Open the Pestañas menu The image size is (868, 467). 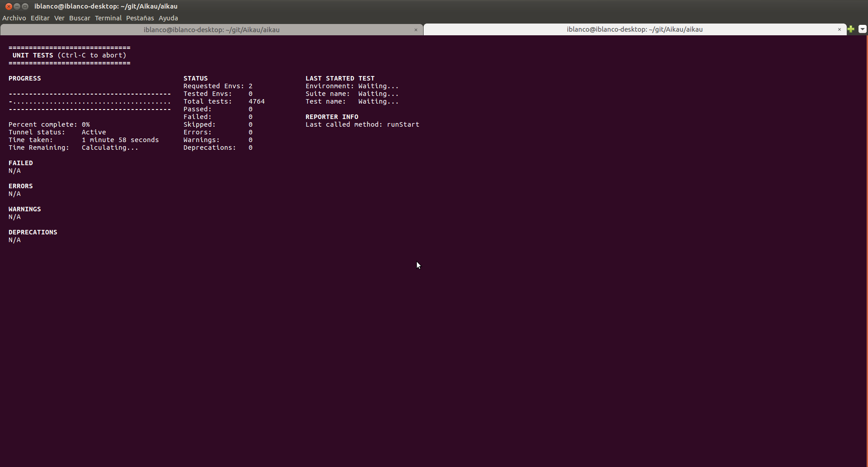[x=140, y=18]
